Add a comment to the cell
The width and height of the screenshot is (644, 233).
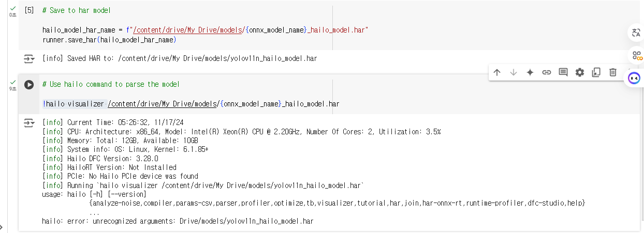tap(563, 72)
